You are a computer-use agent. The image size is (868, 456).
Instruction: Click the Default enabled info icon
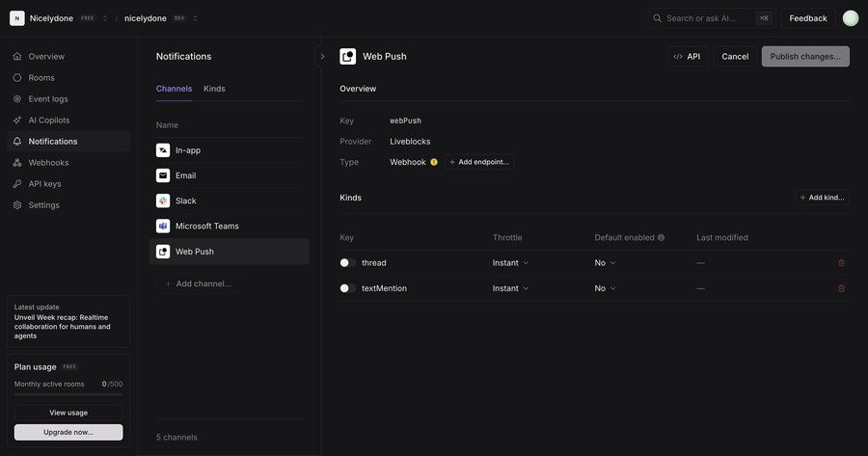coord(661,237)
